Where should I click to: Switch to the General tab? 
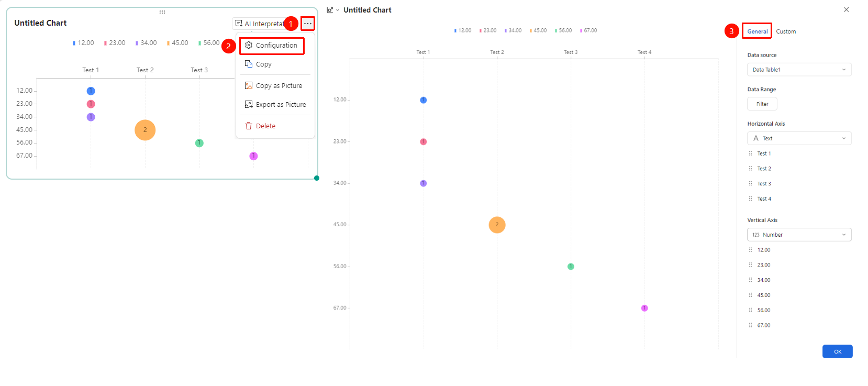[758, 31]
